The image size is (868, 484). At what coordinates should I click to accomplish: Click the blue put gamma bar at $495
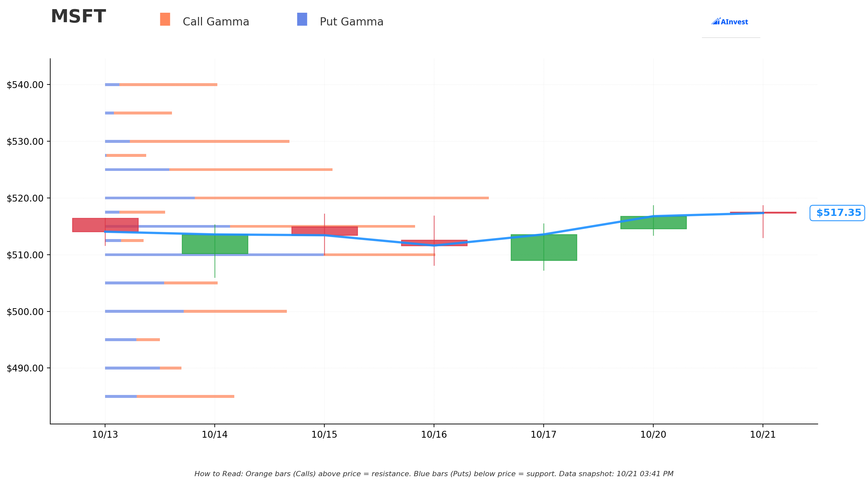[121, 340]
